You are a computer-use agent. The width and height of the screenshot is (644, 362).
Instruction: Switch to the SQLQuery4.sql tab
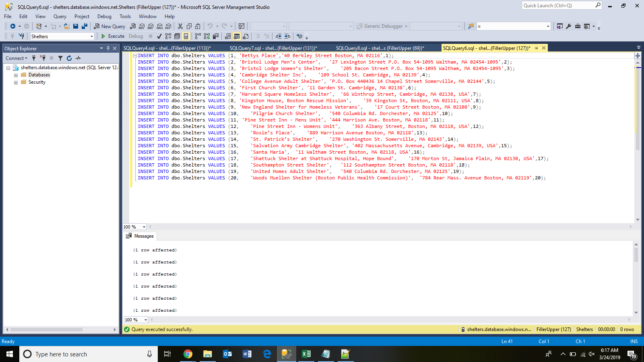(167, 48)
